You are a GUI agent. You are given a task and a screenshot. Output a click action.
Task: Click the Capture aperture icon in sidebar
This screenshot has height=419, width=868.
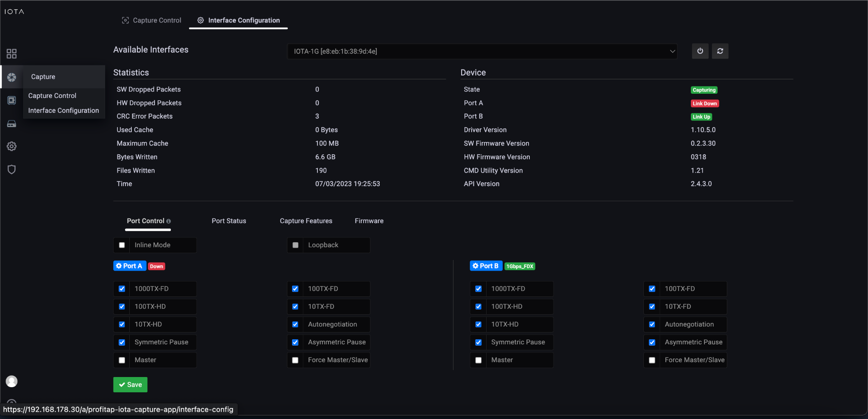coord(11,77)
